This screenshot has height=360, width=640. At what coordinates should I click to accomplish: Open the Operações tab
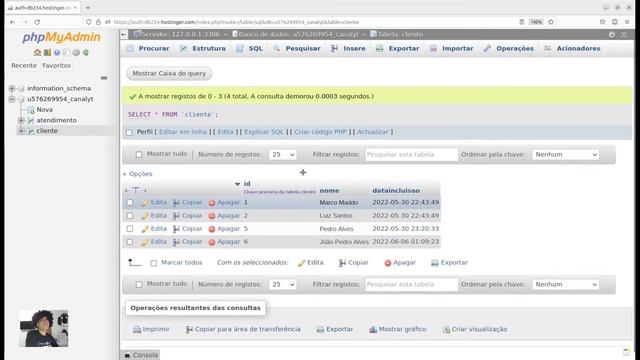(x=509, y=49)
